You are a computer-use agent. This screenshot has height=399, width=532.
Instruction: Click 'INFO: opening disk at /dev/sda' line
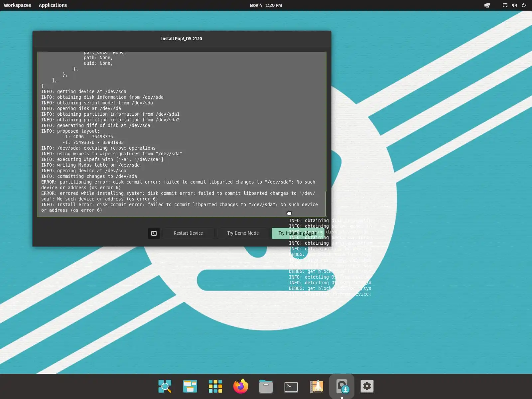click(81, 108)
